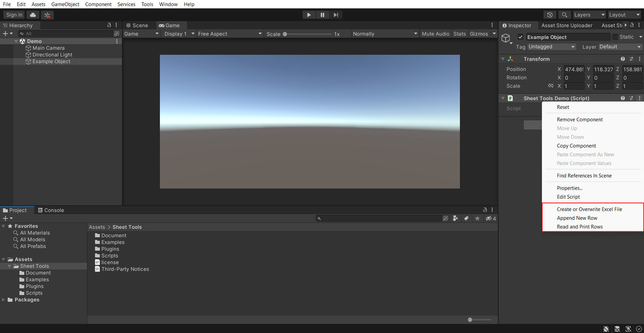Viewport: 644px width, 333px height.
Task: Collapse the Sheet Tools folder in Assets
Action: [x=9, y=266]
